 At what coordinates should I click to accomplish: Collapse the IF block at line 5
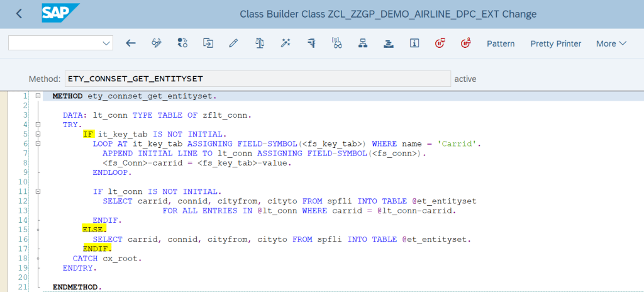(x=38, y=134)
